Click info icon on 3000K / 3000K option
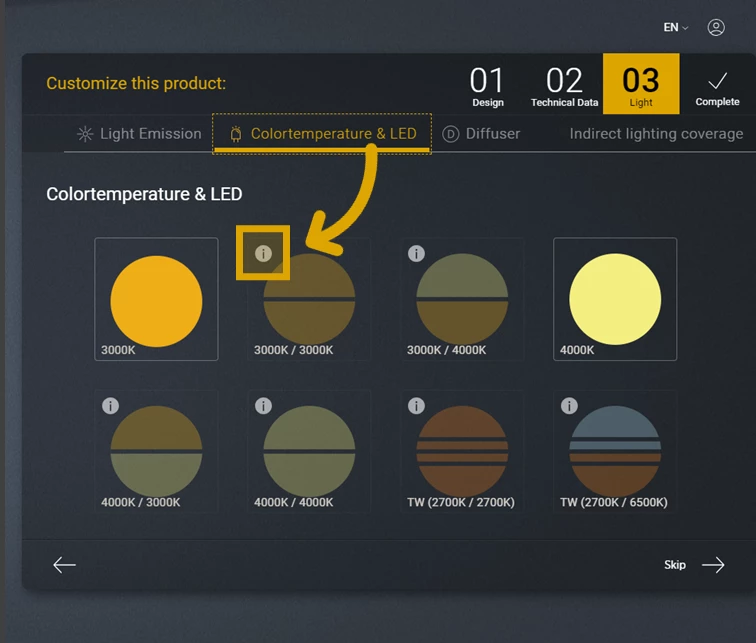The width and height of the screenshot is (756, 643). tap(263, 253)
